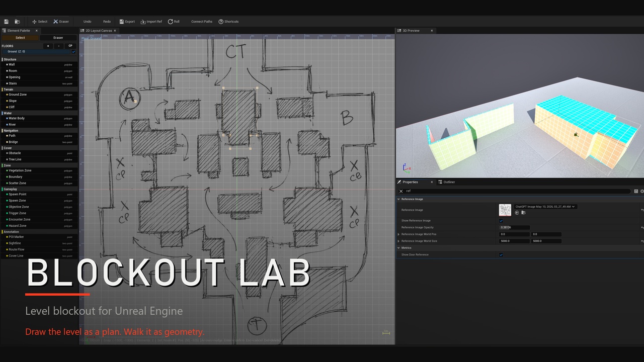Collapse the Reference Image section
Image resolution: width=644 pixels, height=362 pixels.
[399, 199]
